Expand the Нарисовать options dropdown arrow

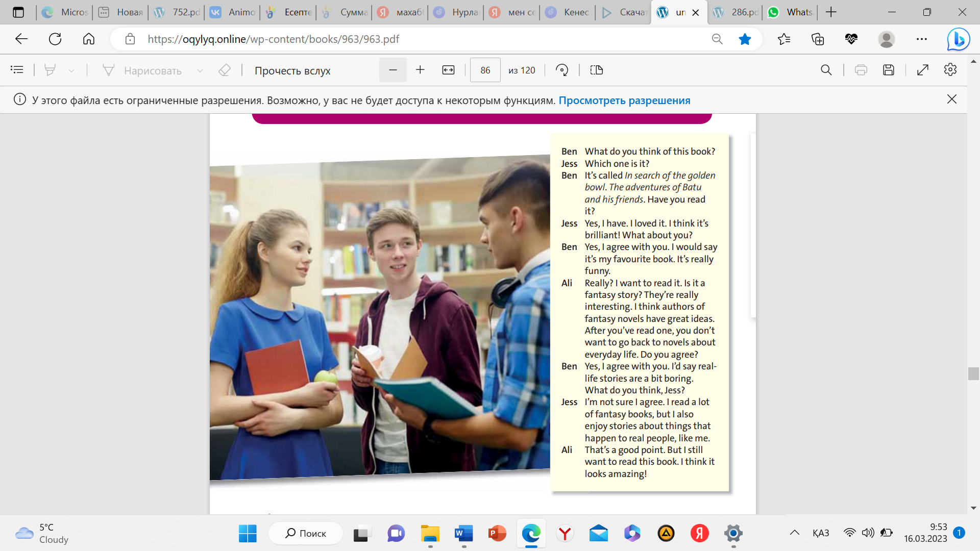coord(200,70)
